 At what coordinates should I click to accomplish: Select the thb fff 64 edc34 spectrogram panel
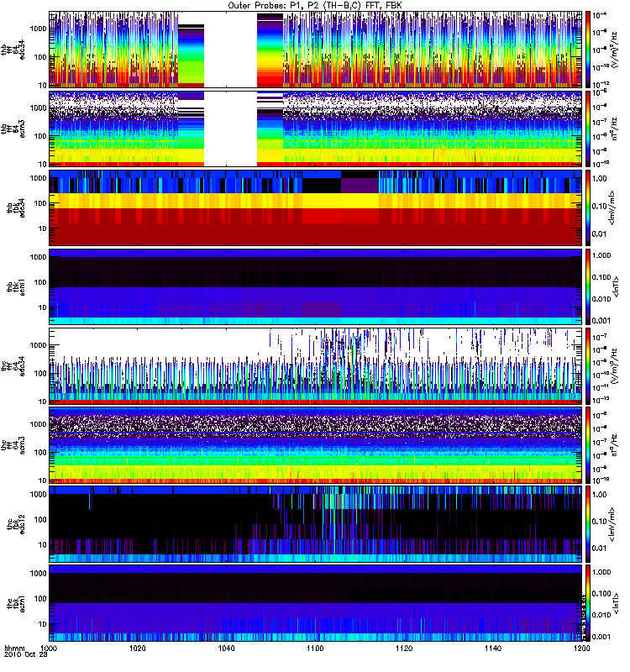pos(316,50)
